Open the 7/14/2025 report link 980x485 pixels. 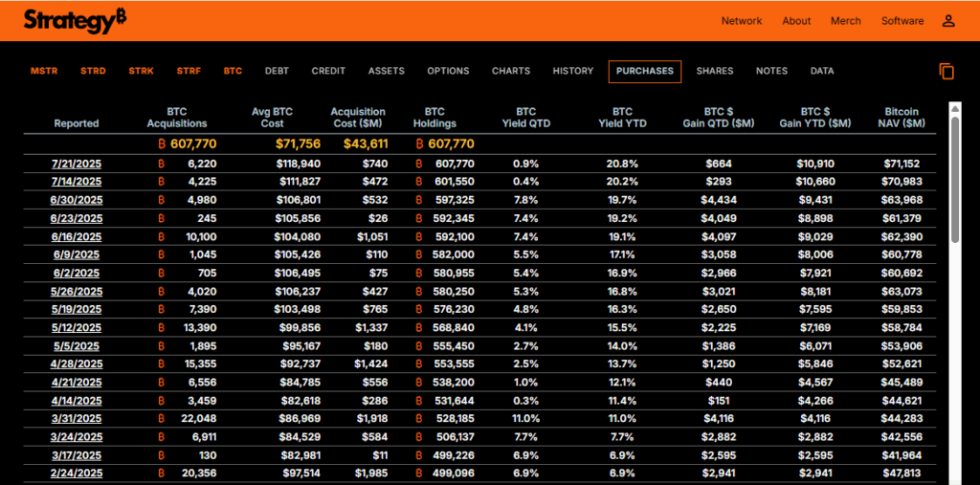point(77,183)
